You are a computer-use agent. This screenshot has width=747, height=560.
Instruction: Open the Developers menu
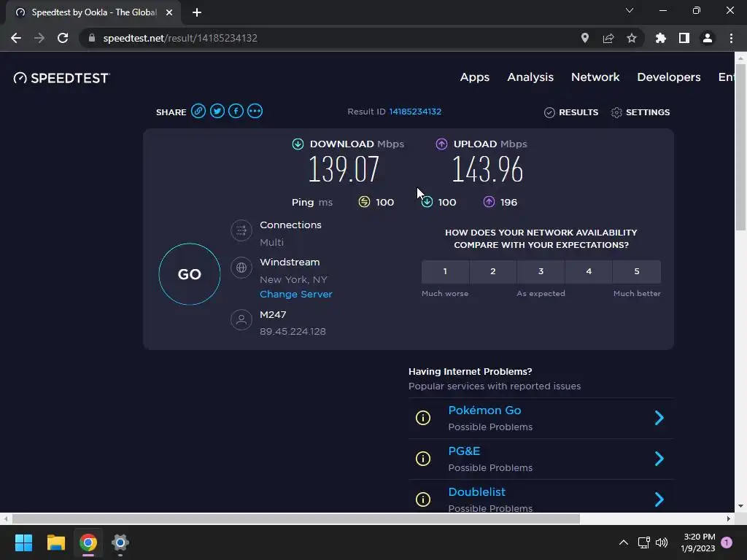coord(669,77)
